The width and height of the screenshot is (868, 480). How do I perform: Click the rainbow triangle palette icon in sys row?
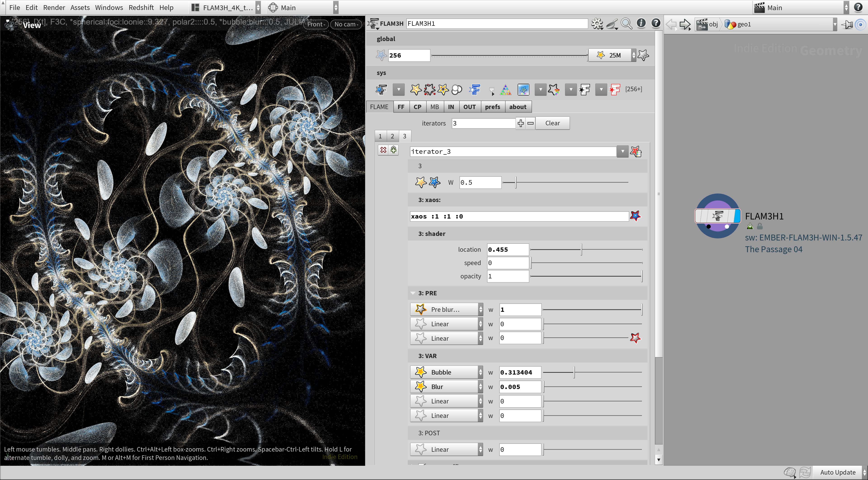coord(505,90)
